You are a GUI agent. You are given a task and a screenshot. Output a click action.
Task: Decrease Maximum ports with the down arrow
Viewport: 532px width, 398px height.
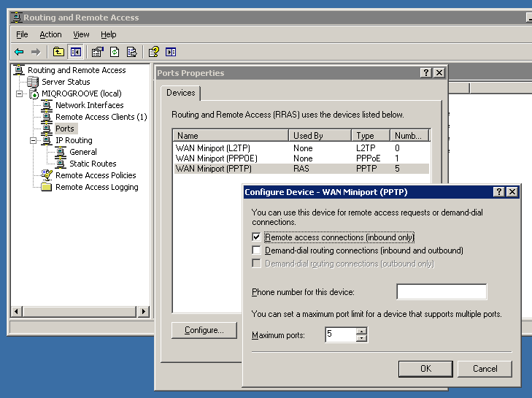[x=362, y=338]
